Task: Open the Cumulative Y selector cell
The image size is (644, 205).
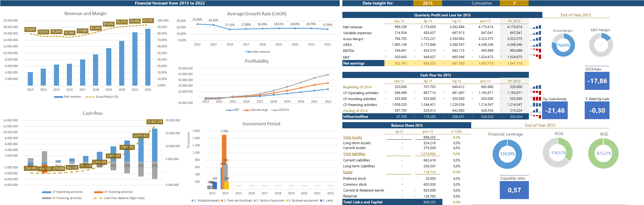Action: [514, 3]
